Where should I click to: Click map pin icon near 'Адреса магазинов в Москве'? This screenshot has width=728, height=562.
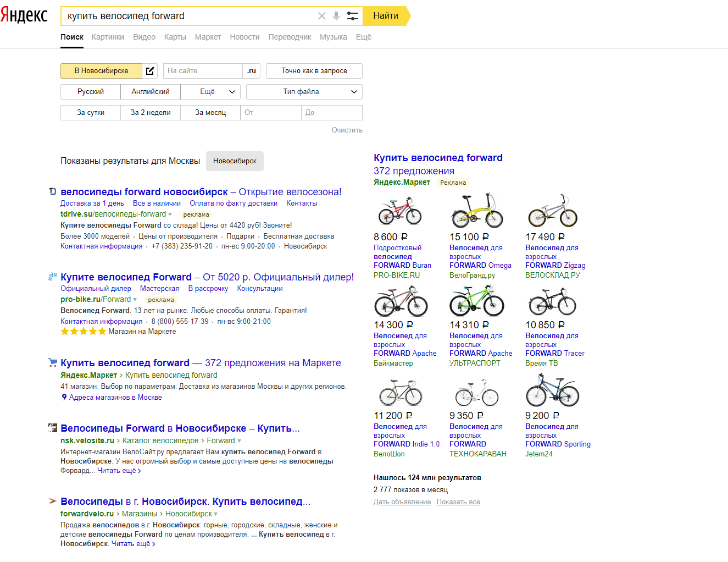64,397
